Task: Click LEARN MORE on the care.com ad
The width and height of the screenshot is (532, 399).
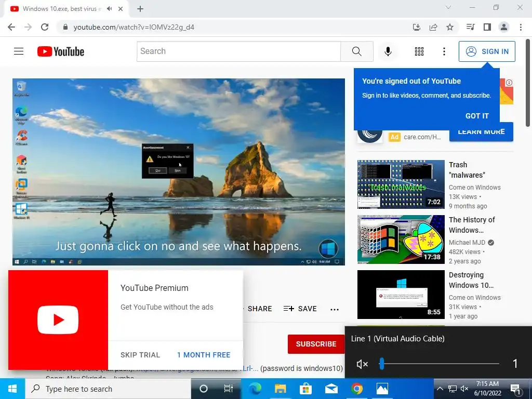Action: pos(481,132)
